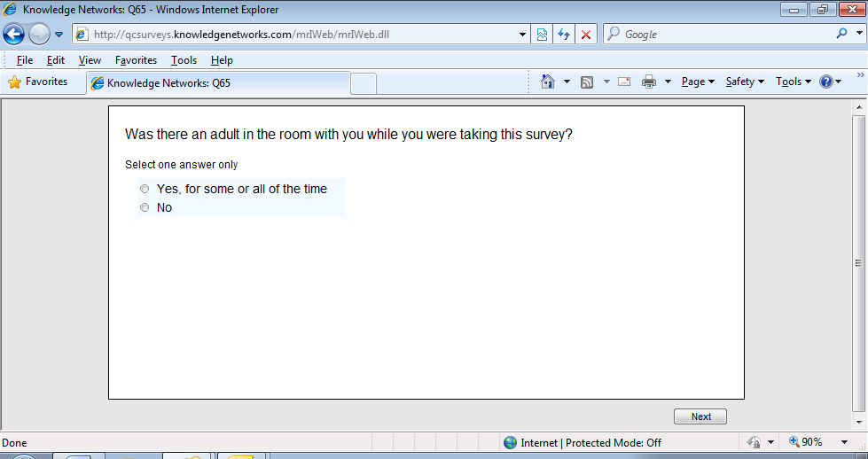
Task: Open the View menu
Action: point(90,60)
